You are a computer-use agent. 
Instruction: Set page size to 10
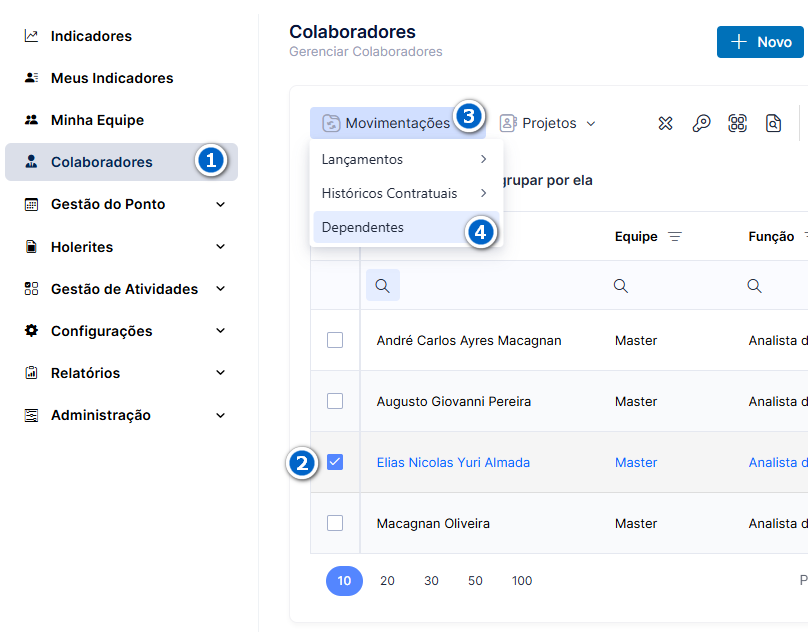click(x=344, y=581)
